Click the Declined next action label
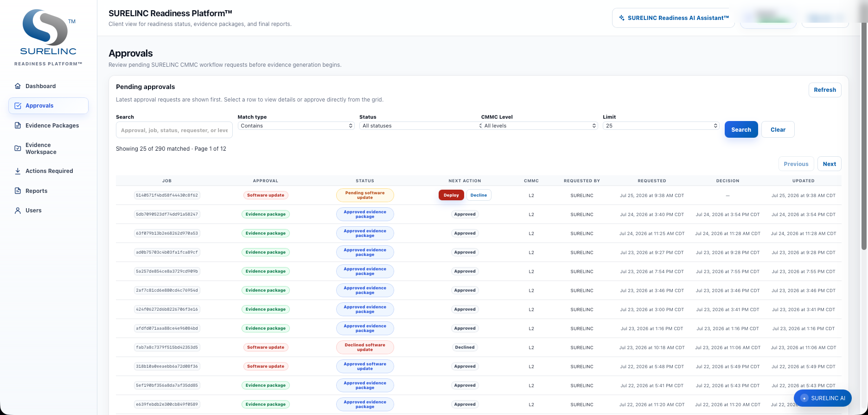The image size is (868, 415). 465,347
